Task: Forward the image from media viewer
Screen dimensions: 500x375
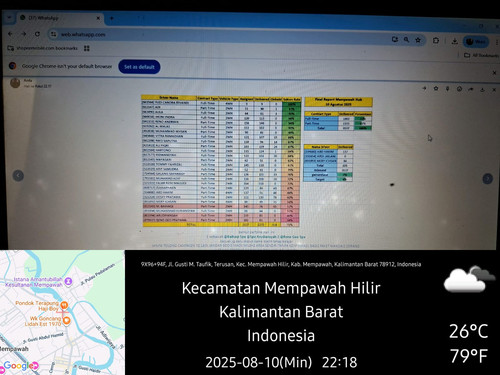Action: tap(471, 89)
